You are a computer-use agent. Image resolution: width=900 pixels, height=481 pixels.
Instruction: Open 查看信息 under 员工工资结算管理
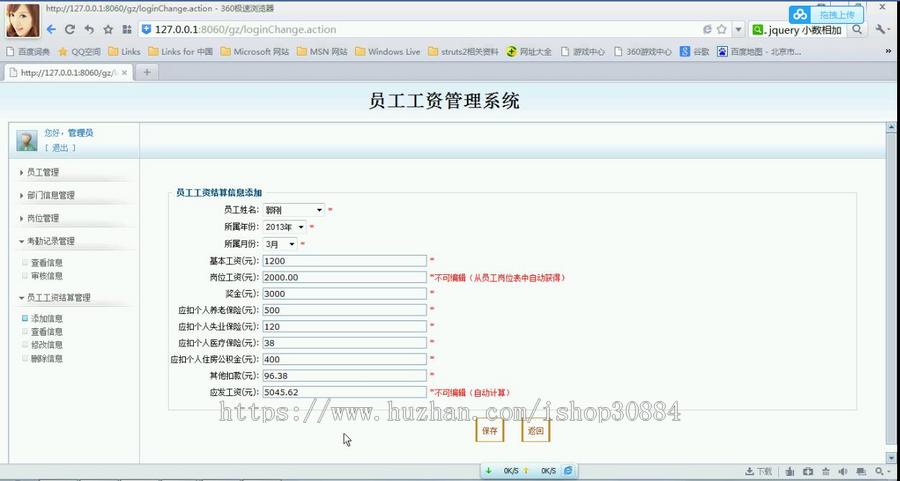pyautogui.click(x=46, y=332)
